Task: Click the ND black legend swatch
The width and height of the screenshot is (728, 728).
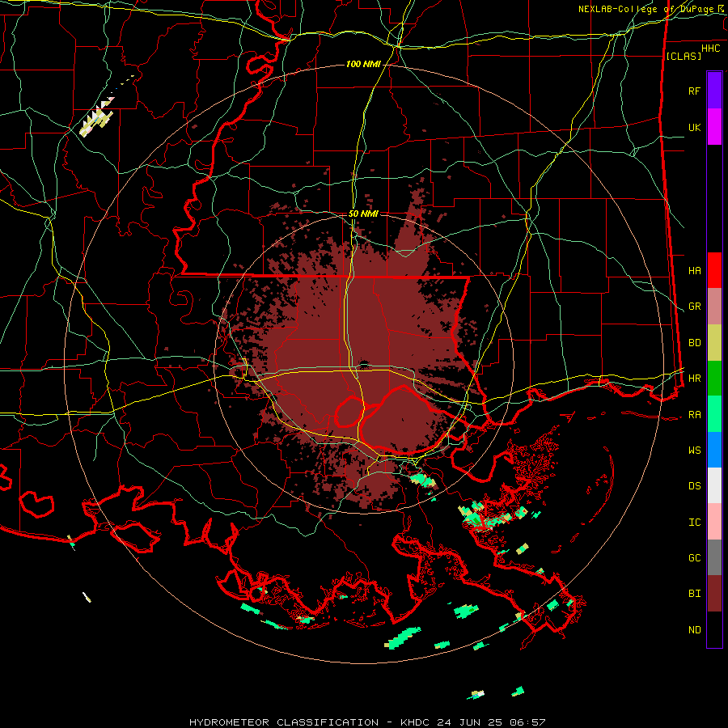Action: [714, 629]
